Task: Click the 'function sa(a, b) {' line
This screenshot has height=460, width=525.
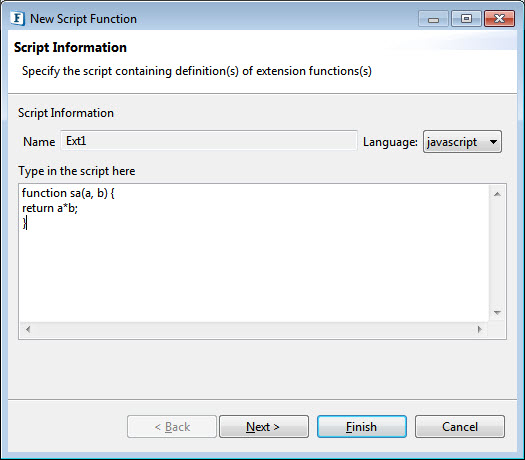Action: point(68,193)
